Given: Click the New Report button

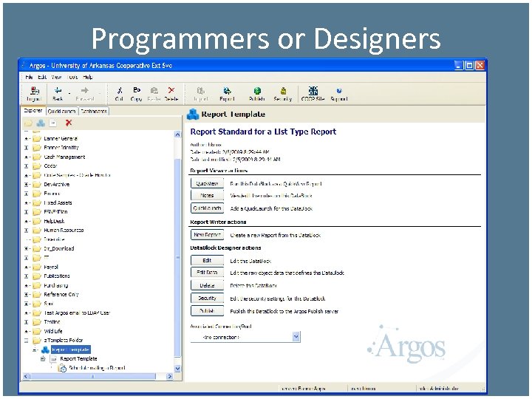Looking at the screenshot, I should point(207,234).
